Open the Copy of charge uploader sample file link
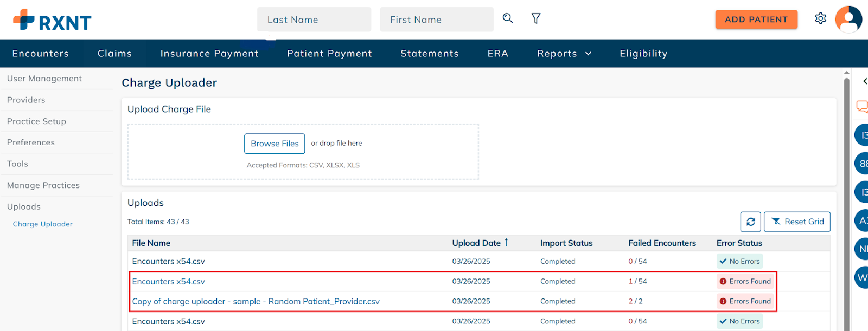This screenshot has width=868, height=331. [x=256, y=301]
